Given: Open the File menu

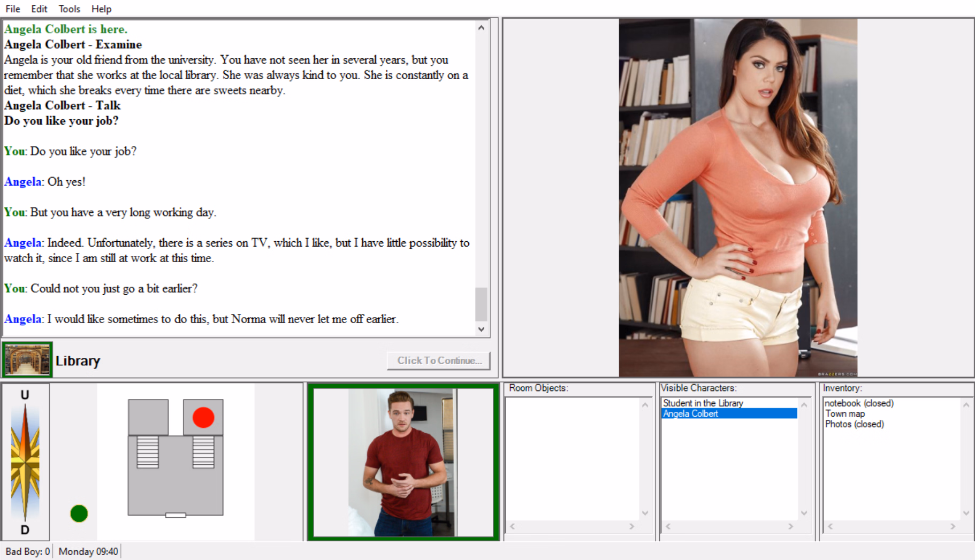Looking at the screenshot, I should pyautogui.click(x=13, y=9).
